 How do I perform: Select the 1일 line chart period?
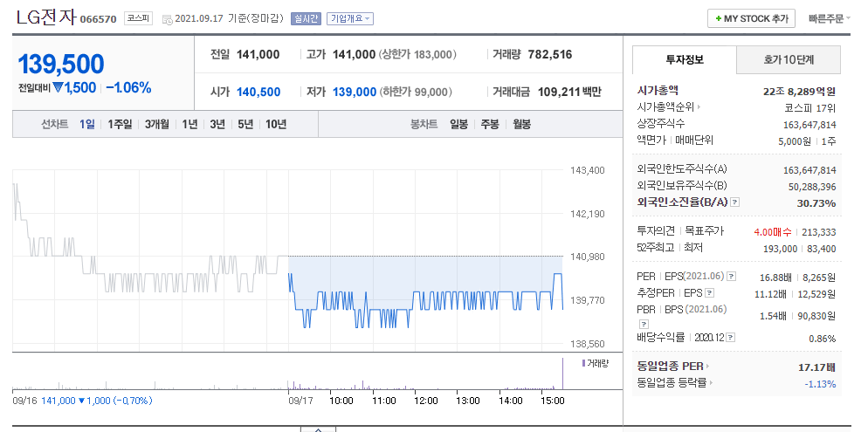(x=87, y=125)
